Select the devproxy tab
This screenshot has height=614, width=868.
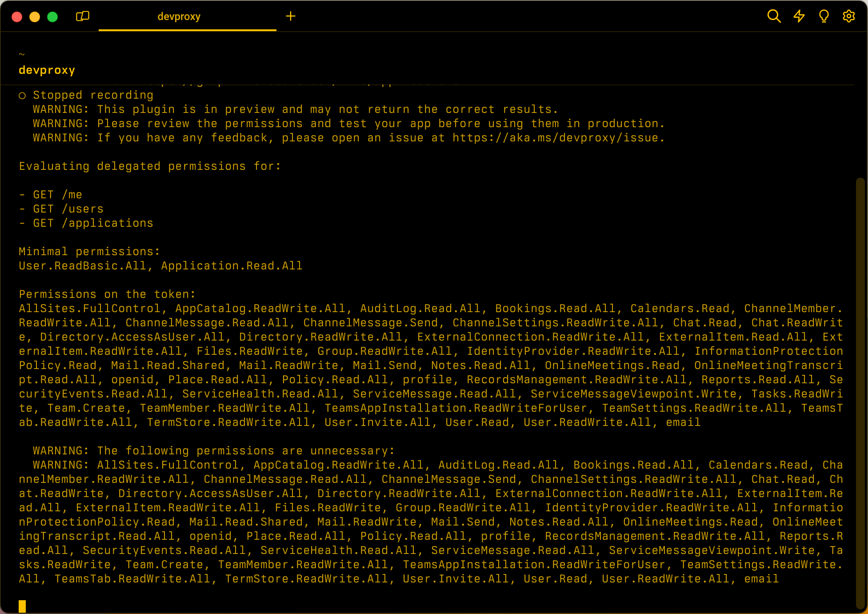179,17
